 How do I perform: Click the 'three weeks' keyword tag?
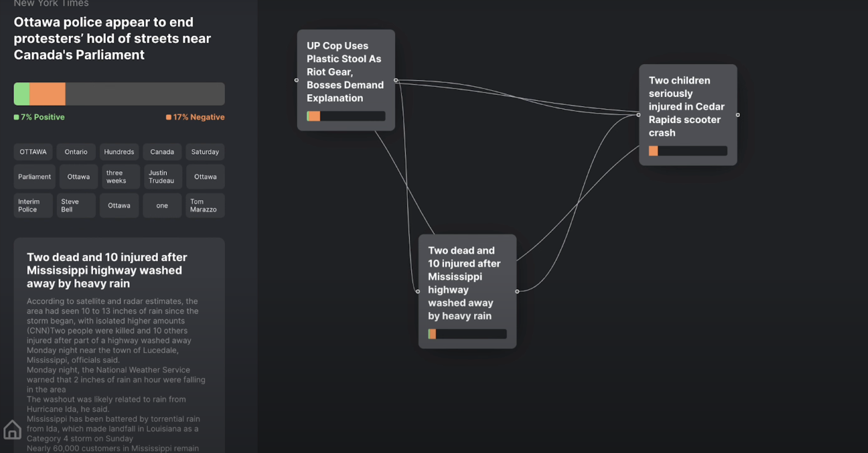pos(121,177)
